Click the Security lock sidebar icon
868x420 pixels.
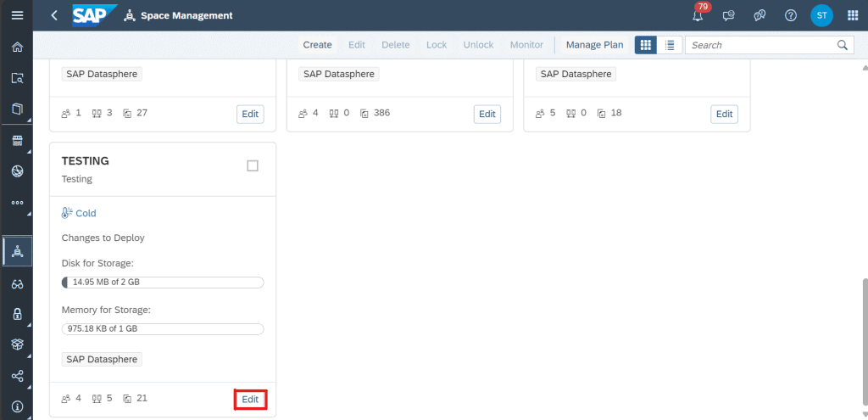(x=17, y=314)
